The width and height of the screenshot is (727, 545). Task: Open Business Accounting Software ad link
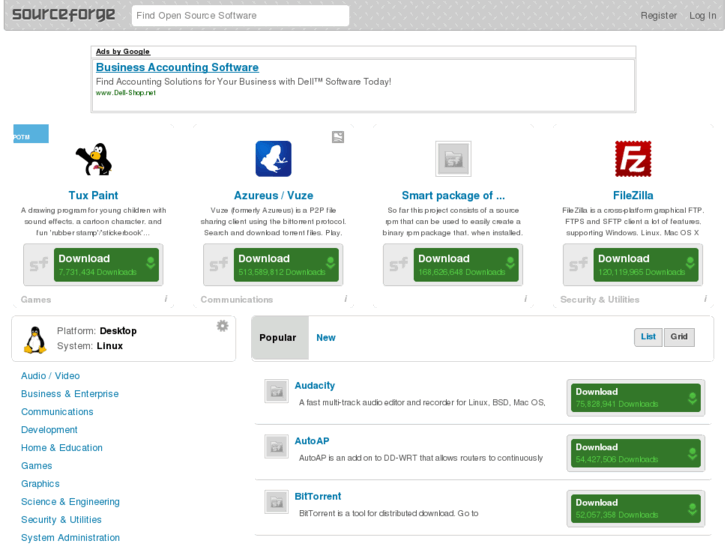point(177,67)
